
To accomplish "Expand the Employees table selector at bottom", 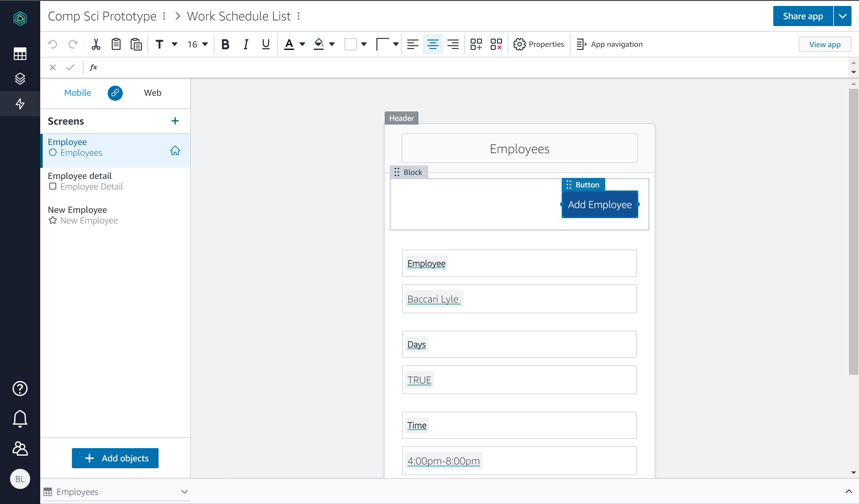I will coord(184,492).
